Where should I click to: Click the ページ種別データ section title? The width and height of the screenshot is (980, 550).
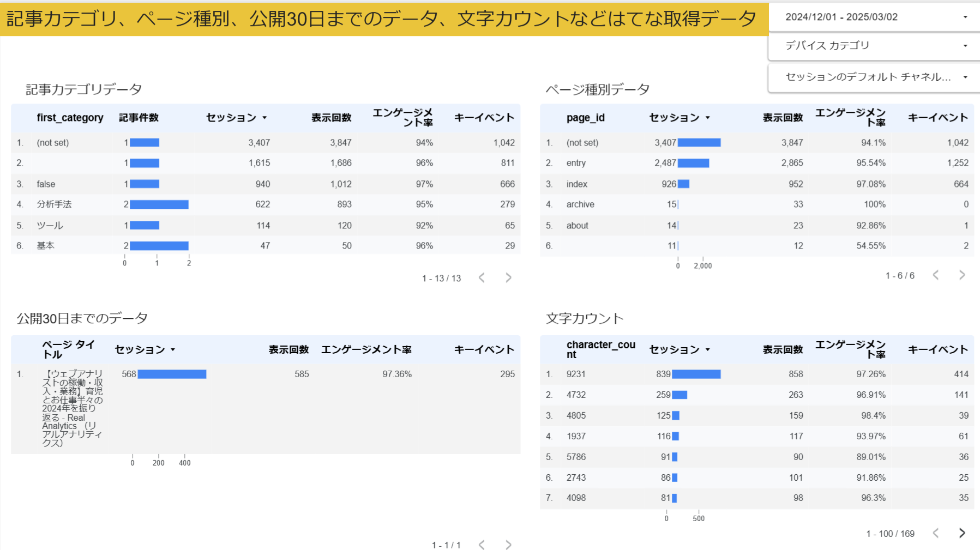[598, 89]
